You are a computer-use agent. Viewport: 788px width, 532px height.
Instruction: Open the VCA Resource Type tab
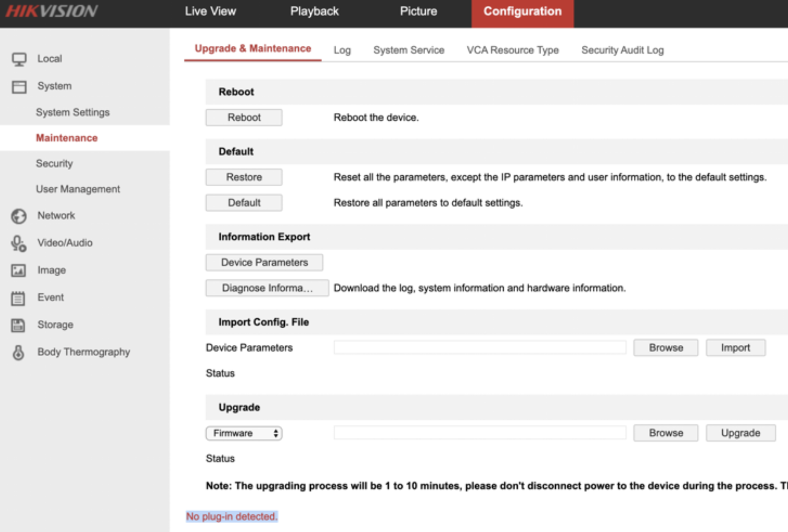click(x=513, y=50)
